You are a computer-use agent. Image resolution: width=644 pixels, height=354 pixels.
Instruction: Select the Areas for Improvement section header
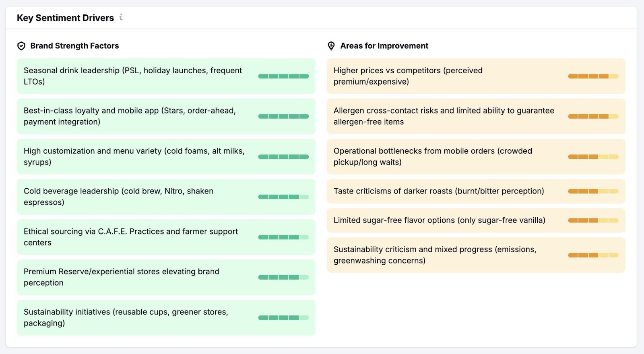(x=384, y=45)
